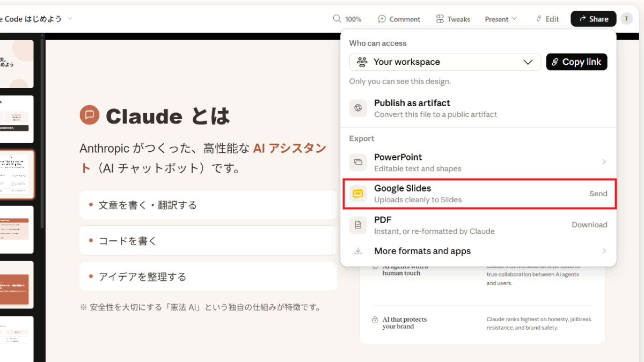Choose PowerPoint export option

coord(479,162)
